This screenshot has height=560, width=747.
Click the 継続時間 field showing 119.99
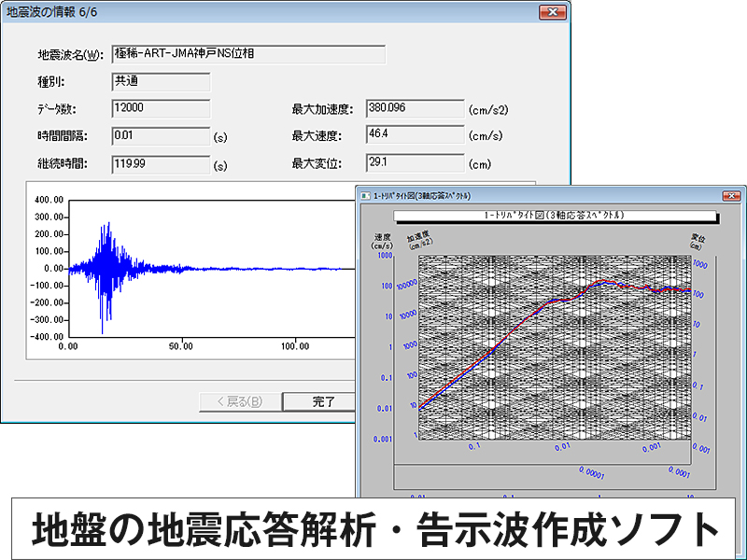click(160, 164)
